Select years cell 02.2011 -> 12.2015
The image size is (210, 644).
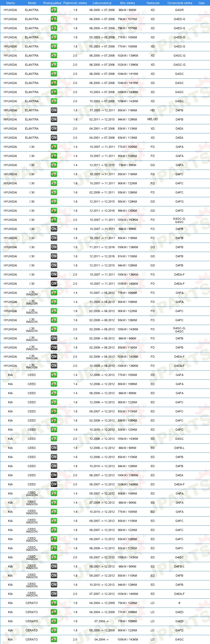tap(102, 119)
